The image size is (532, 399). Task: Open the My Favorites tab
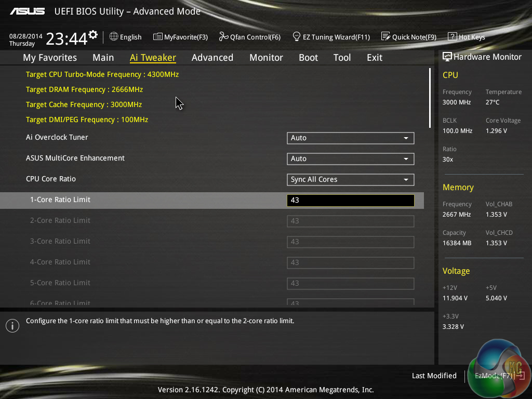click(x=50, y=58)
